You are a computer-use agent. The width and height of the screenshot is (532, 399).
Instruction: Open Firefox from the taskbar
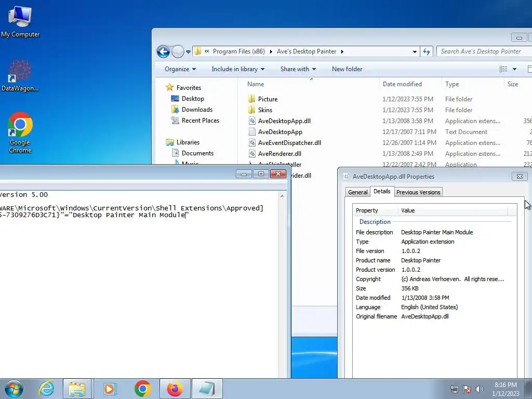pyautogui.click(x=175, y=389)
